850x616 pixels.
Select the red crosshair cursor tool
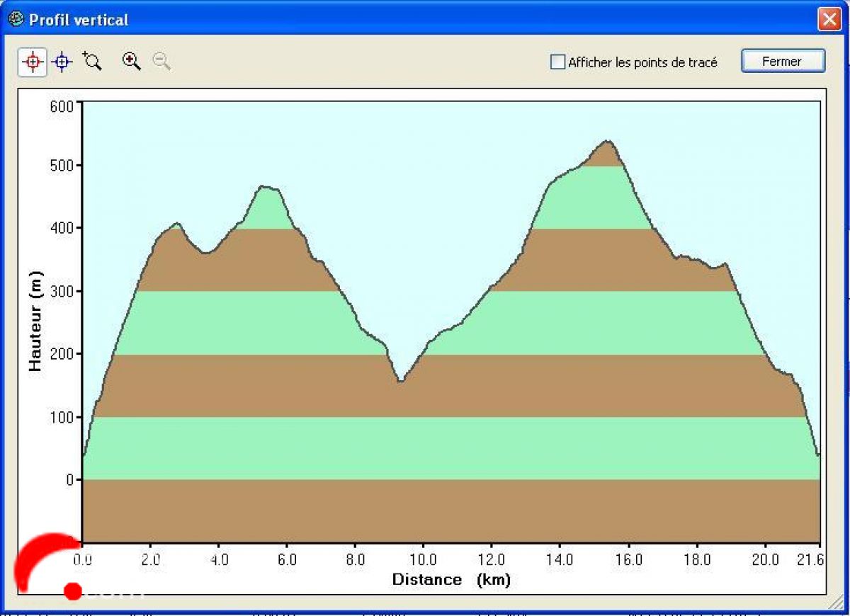(33, 62)
